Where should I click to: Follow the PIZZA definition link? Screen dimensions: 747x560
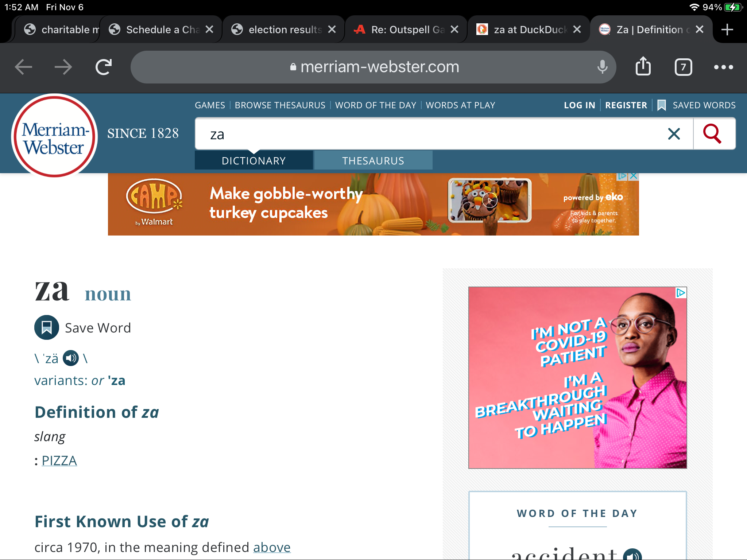tap(59, 460)
